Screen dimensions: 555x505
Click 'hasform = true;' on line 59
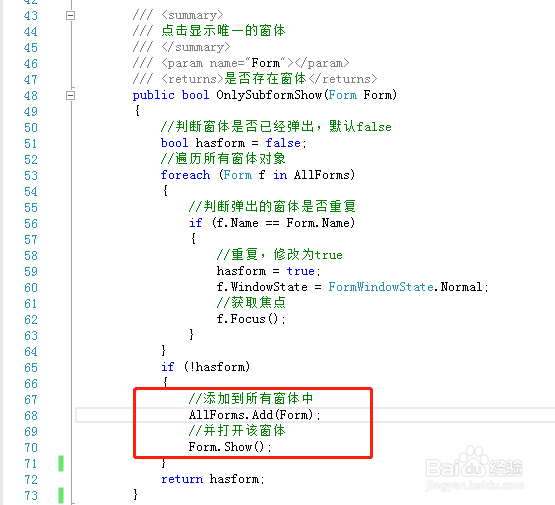[x=269, y=271]
